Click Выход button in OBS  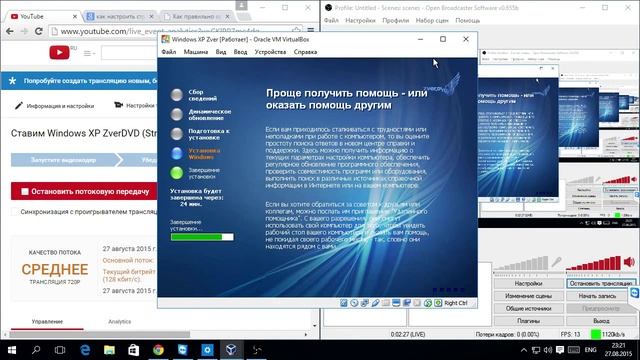coord(601,321)
